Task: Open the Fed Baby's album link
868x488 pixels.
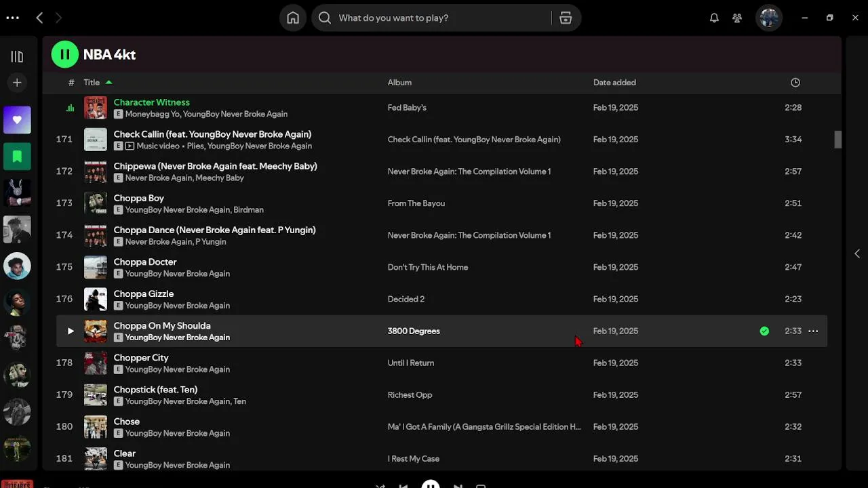Action: (x=407, y=108)
